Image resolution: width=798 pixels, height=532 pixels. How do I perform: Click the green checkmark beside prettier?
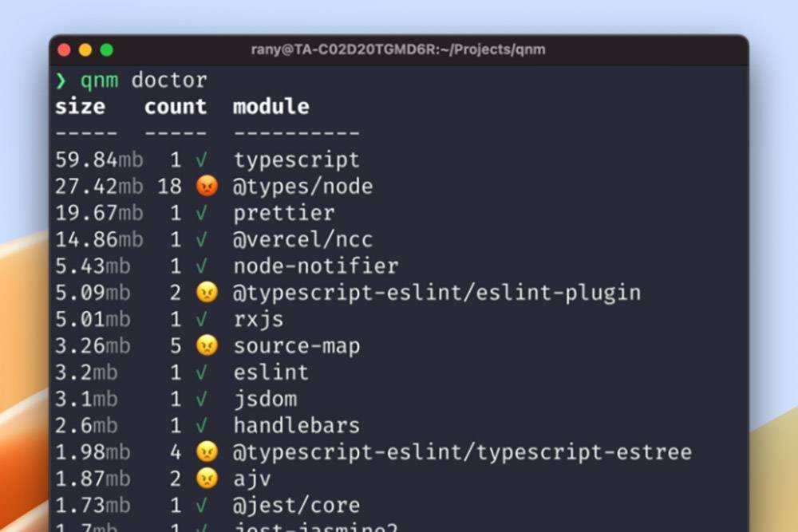(x=201, y=213)
